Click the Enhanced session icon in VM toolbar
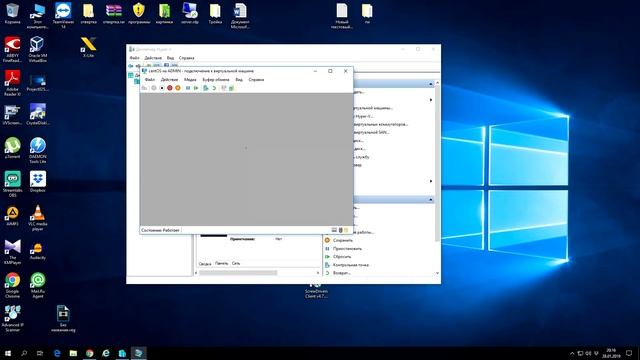Image resolution: width=640 pixels, height=360 pixels. [x=224, y=88]
